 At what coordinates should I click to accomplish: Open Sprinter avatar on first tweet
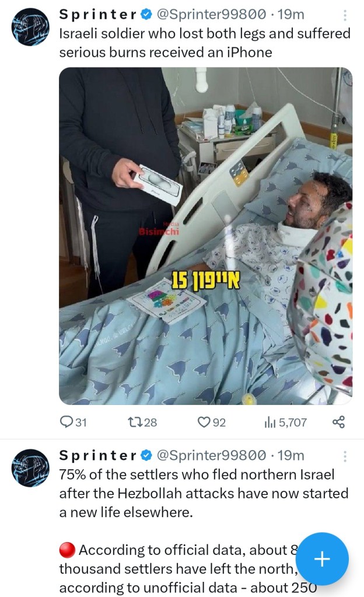coord(30,26)
